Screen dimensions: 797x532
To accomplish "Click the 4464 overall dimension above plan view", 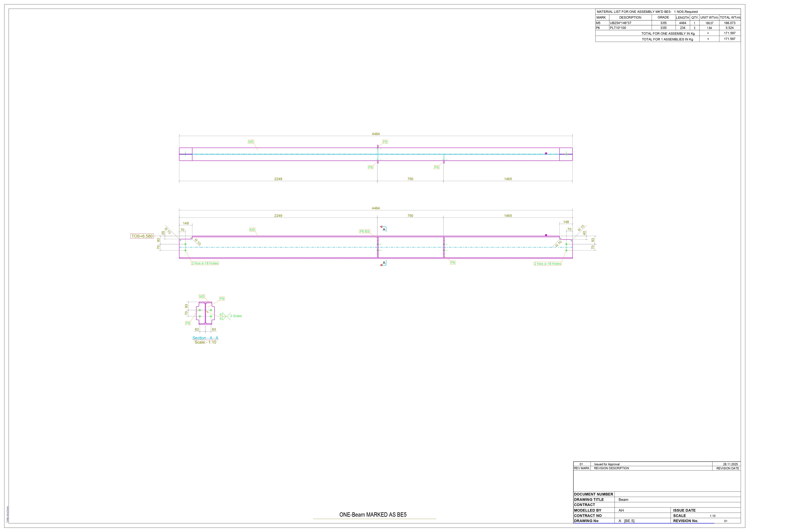I will [x=376, y=134].
